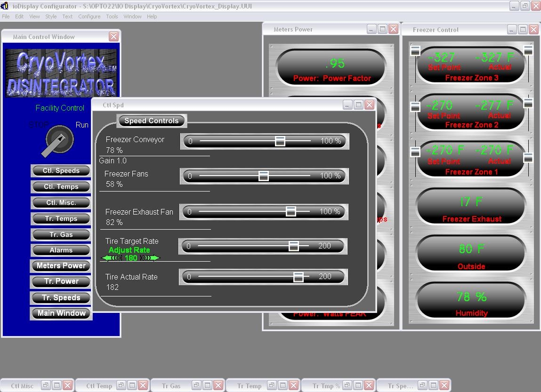Maximize the minimized Ctl Temp window
The height and width of the screenshot is (392, 541).
pyautogui.click(x=132, y=385)
